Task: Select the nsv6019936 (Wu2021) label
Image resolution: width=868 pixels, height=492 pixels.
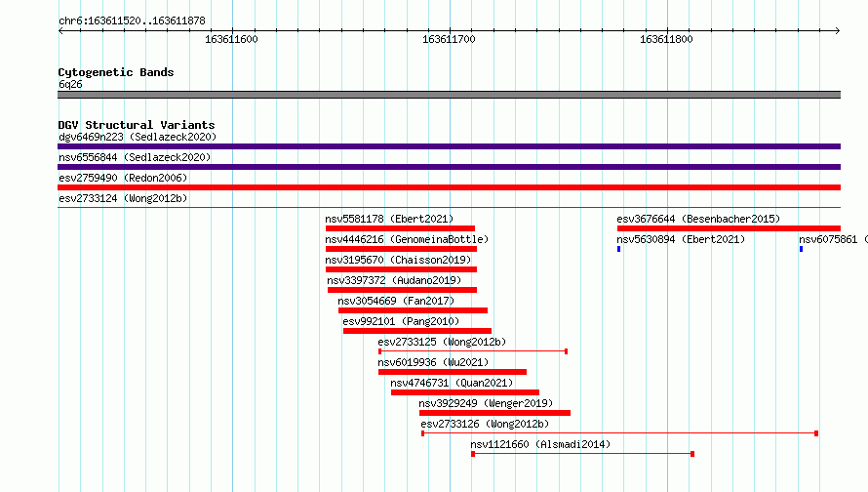Action: 433,362
